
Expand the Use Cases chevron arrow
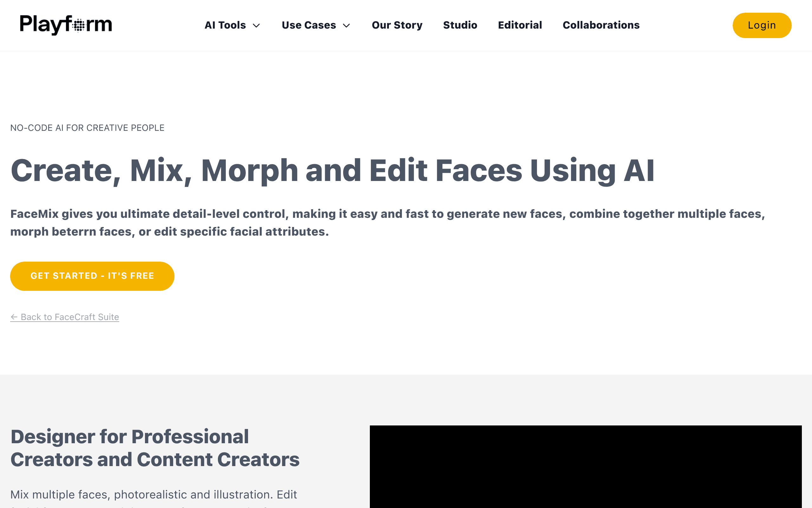346,25
